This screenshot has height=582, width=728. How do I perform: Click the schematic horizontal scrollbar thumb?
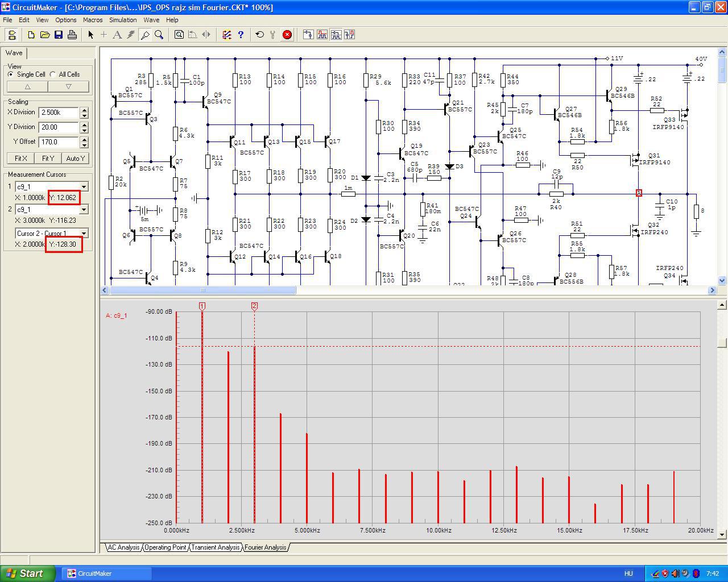(202, 290)
